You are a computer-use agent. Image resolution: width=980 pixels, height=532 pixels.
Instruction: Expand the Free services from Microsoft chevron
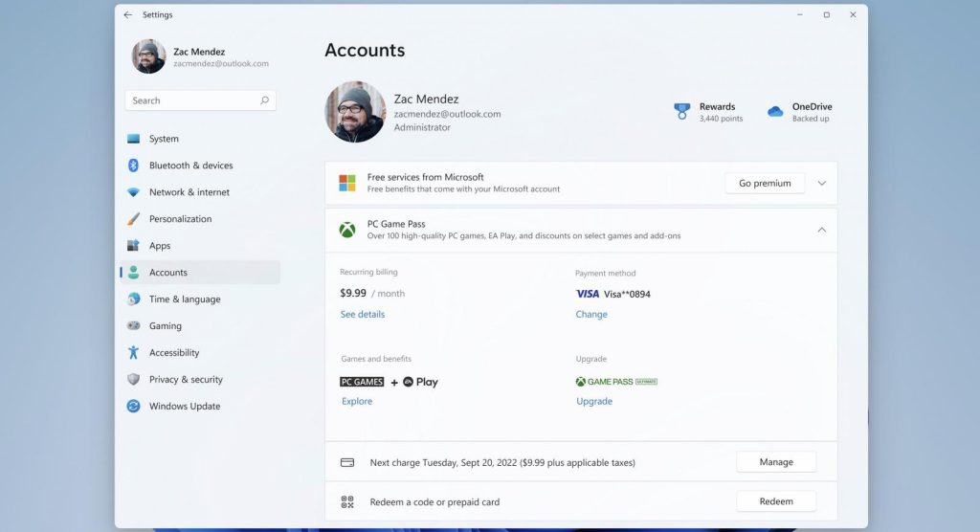tap(822, 183)
